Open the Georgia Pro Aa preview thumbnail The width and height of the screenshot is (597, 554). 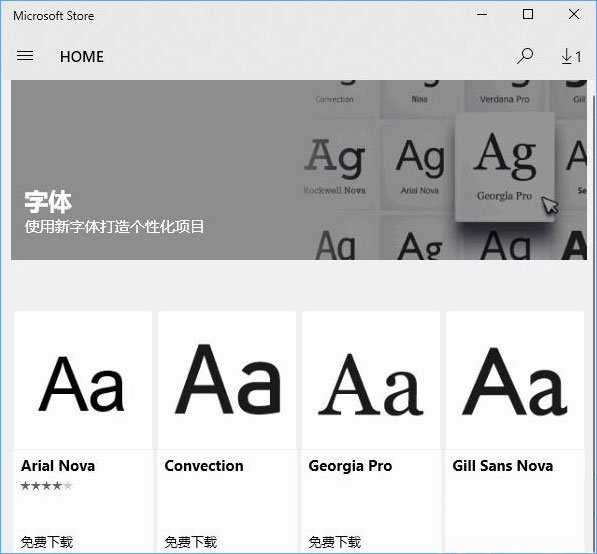click(x=371, y=380)
